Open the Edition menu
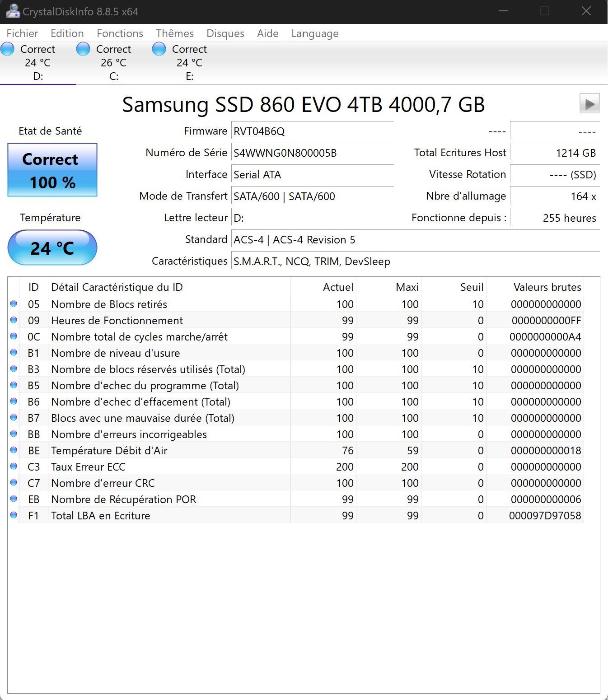Screen dimensions: 608x700 pos(67,33)
